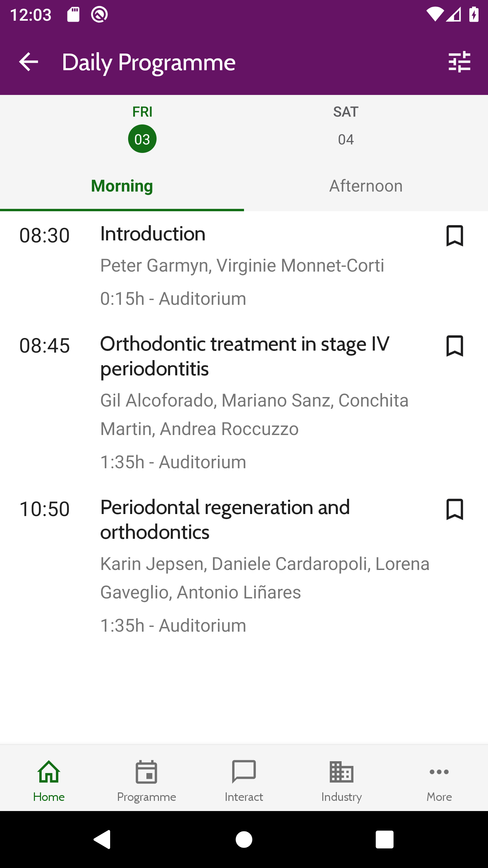Select the Morning tab
This screenshot has width=488, height=868.
point(122,186)
